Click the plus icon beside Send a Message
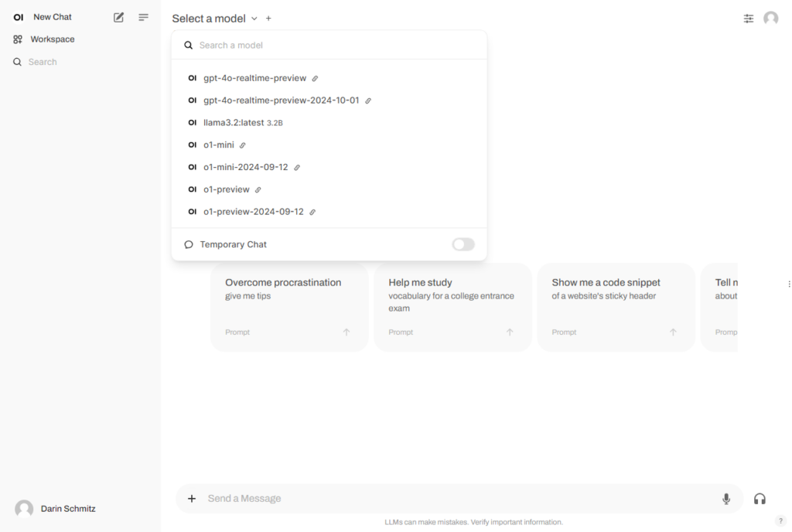 (x=192, y=499)
